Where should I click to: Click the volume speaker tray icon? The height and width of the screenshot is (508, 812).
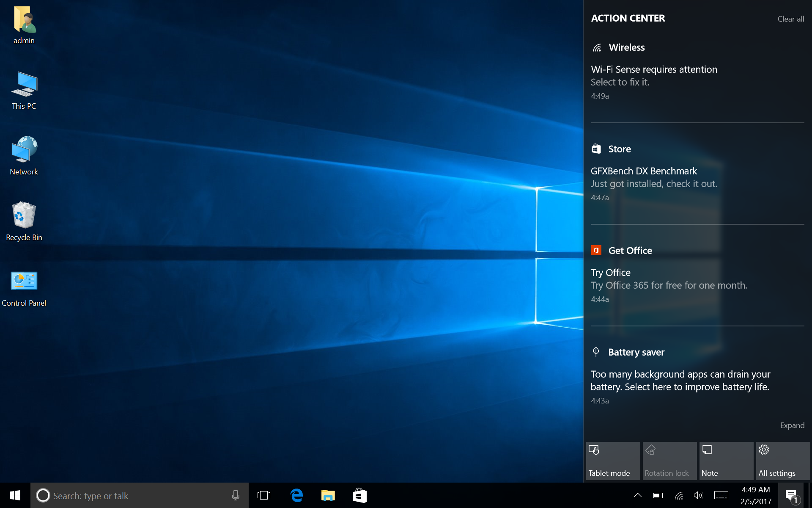point(699,495)
